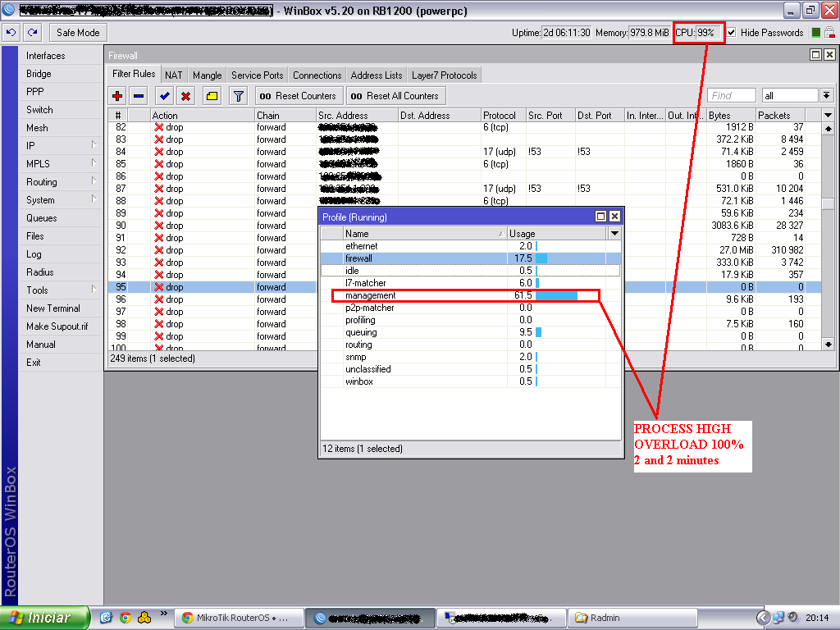
Task: Switch to the NAT tab
Action: click(174, 75)
